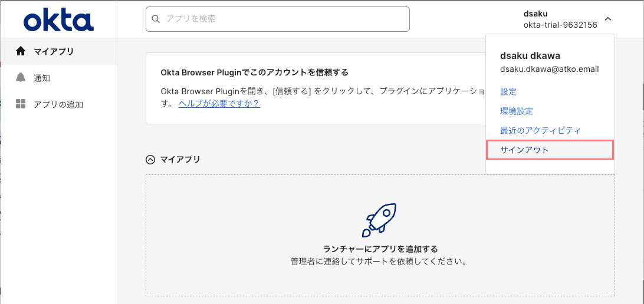Open notifications via the bell icon
This screenshot has height=304, width=644.
(21, 78)
